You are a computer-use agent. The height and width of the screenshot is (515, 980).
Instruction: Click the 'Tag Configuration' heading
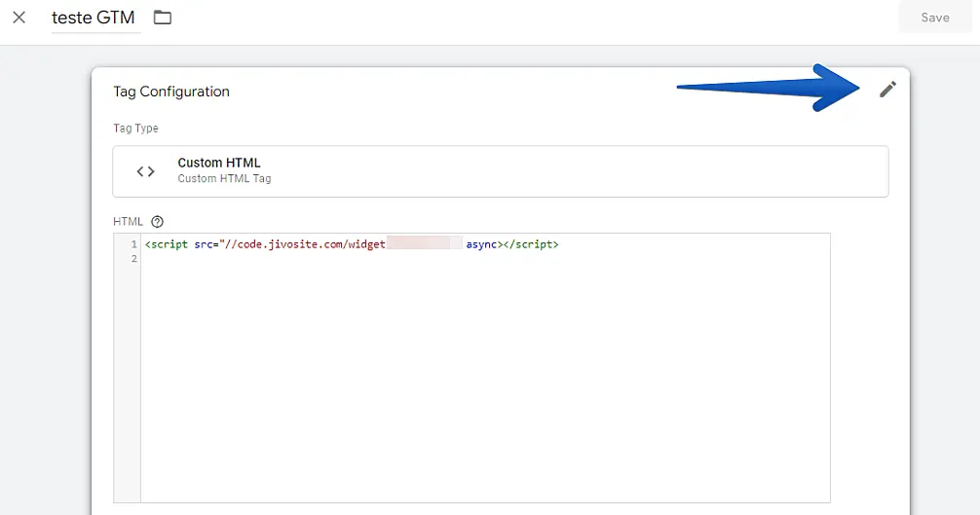tap(171, 92)
